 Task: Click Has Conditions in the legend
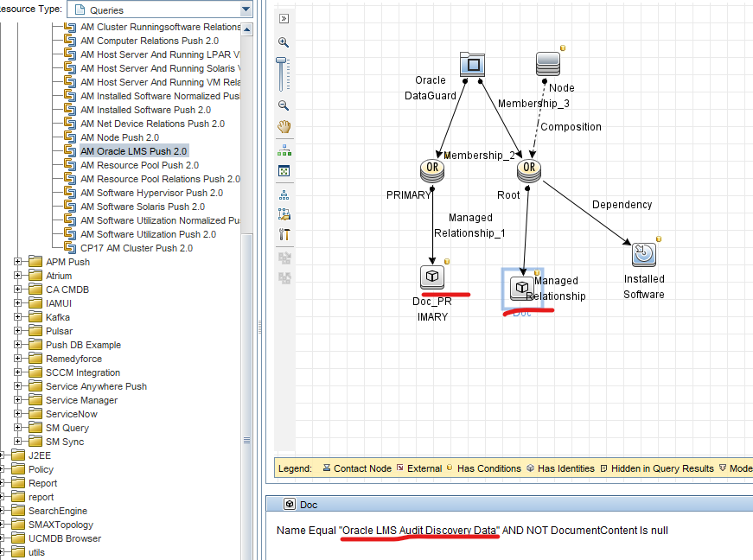point(488,468)
